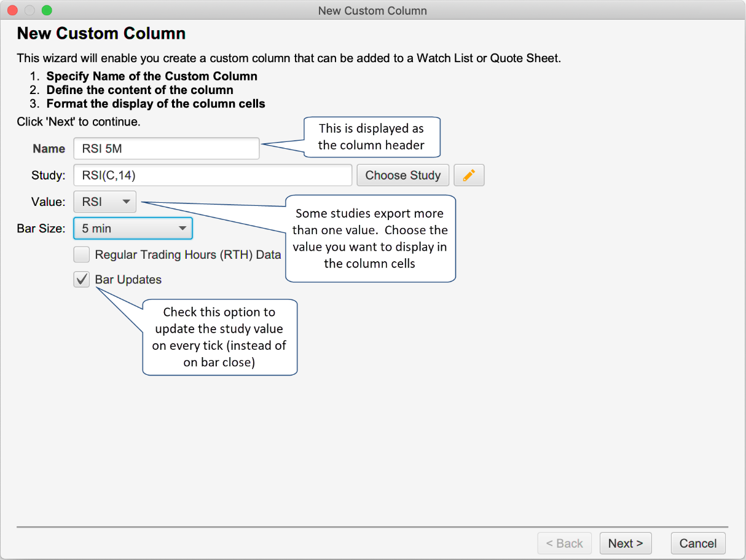Open the Value dropdown showing RSI

(104, 202)
